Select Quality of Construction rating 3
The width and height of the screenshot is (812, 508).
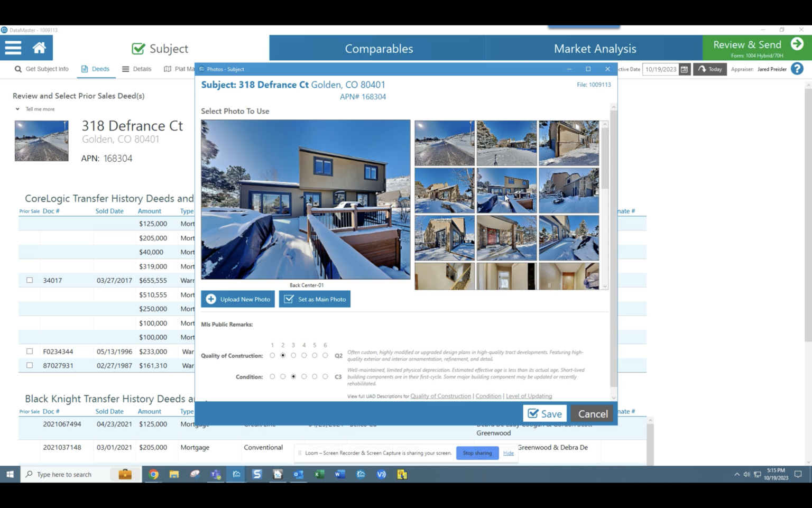[x=293, y=355]
